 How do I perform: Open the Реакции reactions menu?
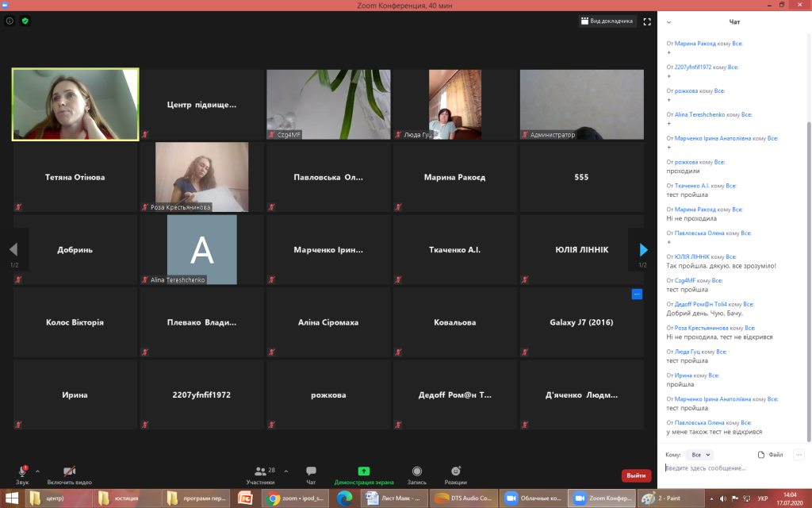(455, 474)
